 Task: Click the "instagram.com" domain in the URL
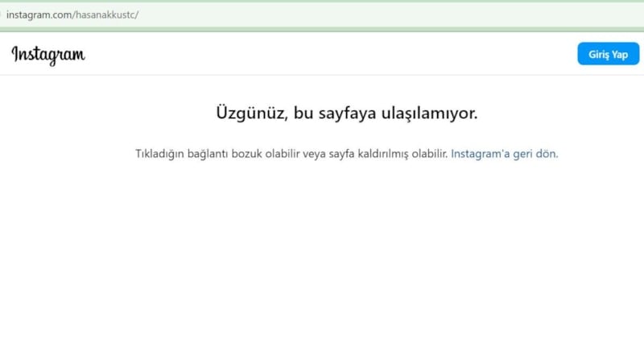(39, 15)
